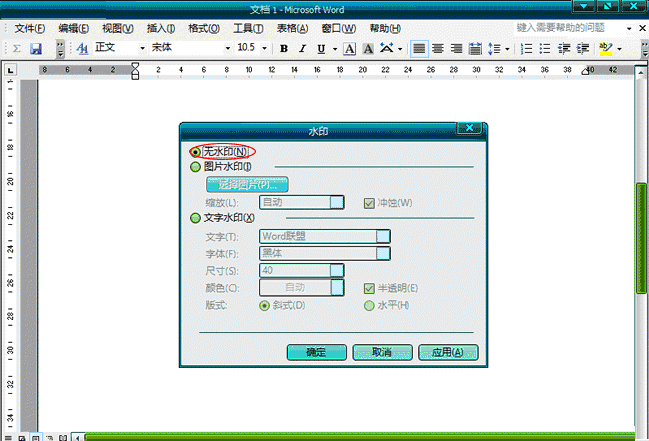Toggle Bold formatting in toolbar
The height and width of the screenshot is (441, 649).
click(284, 48)
